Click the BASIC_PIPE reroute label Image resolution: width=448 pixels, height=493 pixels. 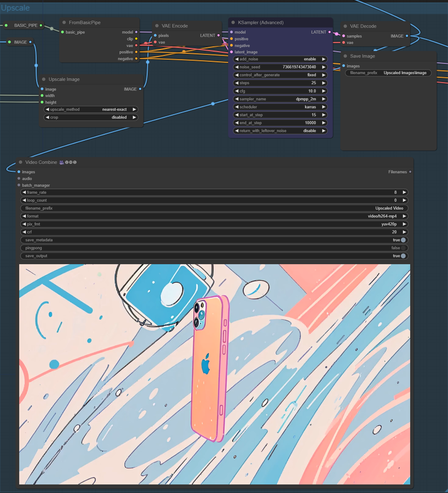coord(26,25)
